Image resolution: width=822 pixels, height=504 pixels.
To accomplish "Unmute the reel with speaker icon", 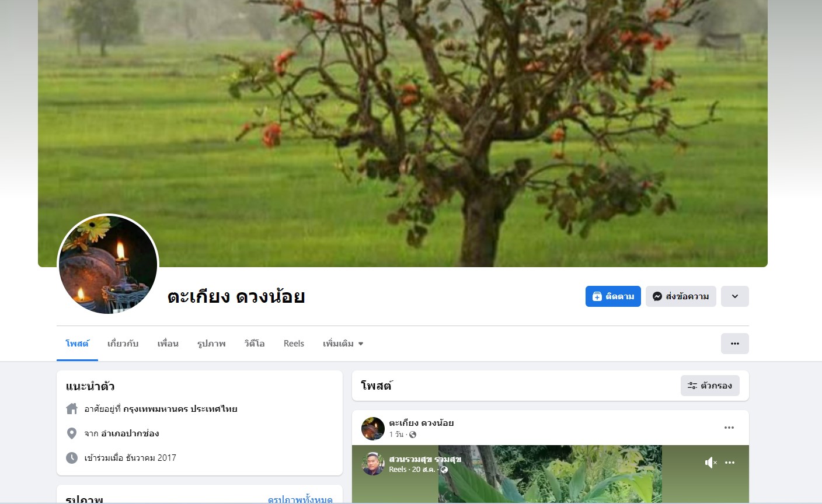I will tap(710, 463).
